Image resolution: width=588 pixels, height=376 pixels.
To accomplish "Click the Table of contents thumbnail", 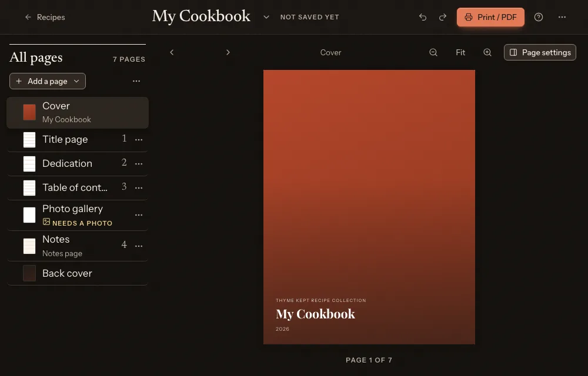I will tap(29, 187).
